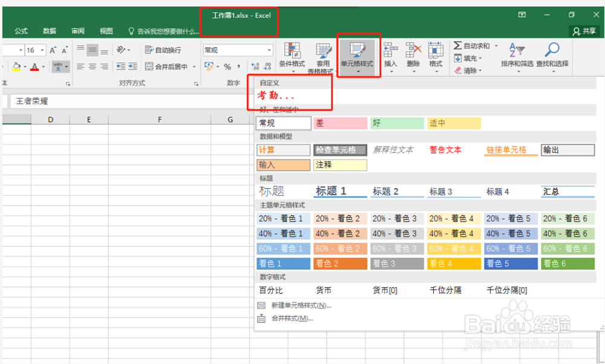Switch to the 审阅 ribbon tab
The width and height of the screenshot is (605, 364).
78,31
